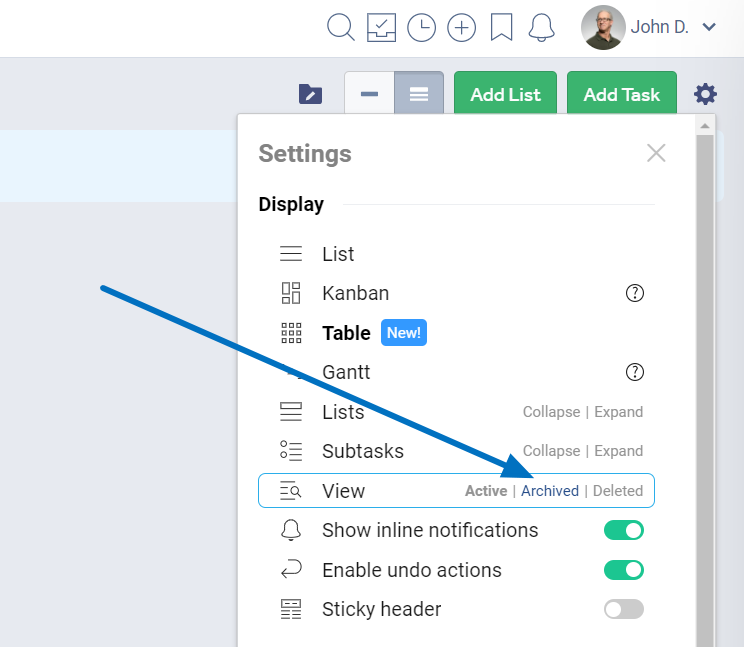Turn off Enable undo actions toggle
Screen dimensions: 744x647
pos(623,570)
